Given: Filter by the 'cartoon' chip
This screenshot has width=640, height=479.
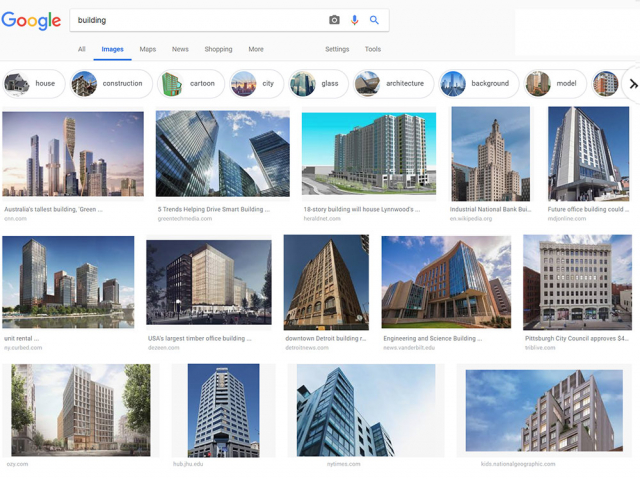Looking at the screenshot, I should [191, 83].
